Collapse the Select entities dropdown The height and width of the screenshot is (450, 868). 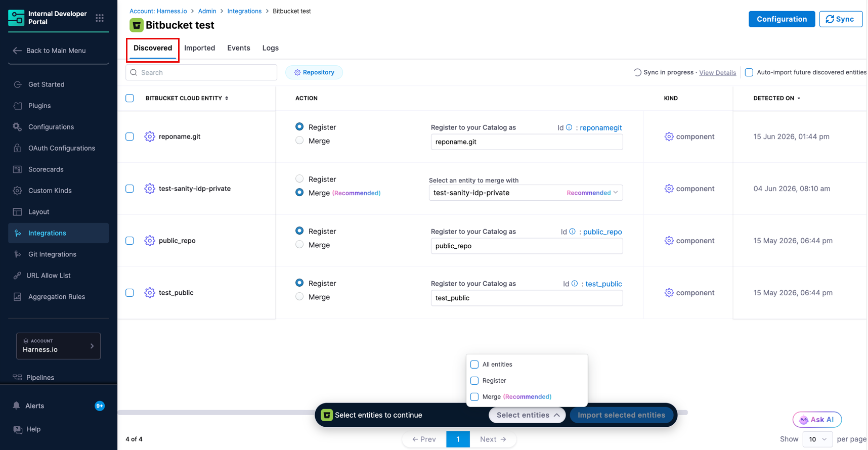click(x=527, y=415)
